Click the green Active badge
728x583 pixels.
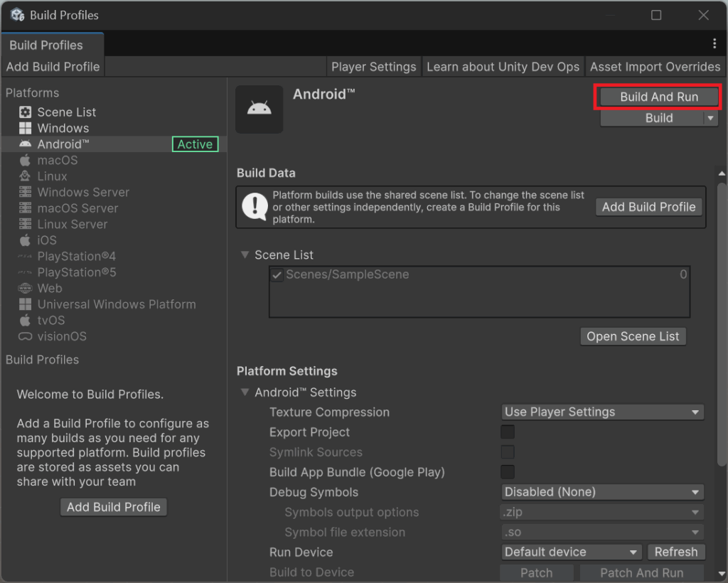195,144
